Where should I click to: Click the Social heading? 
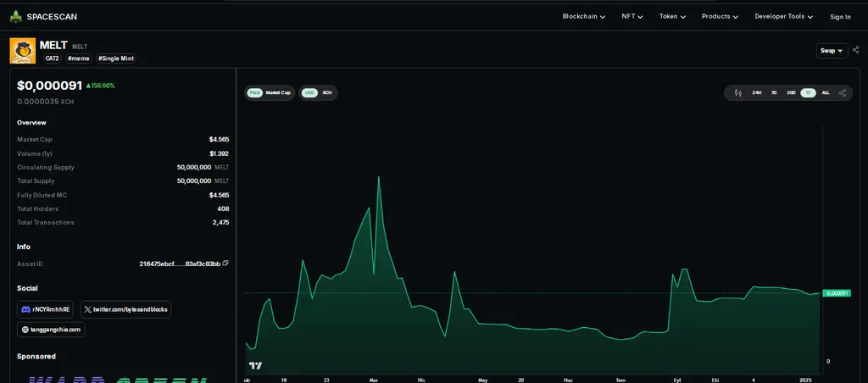(x=27, y=288)
